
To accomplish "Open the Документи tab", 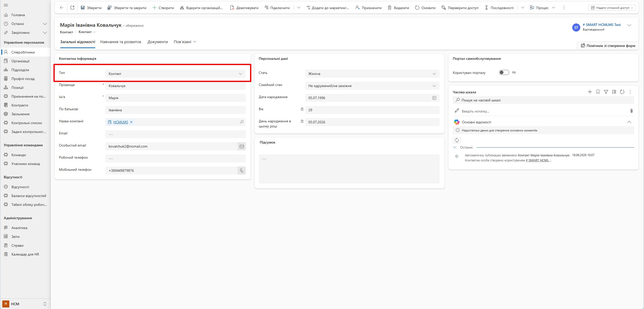I will [158, 42].
